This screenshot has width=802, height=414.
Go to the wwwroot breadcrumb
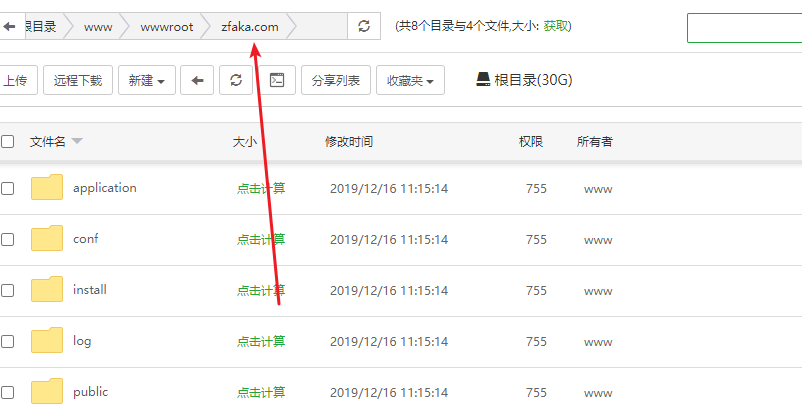pyautogui.click(x=167, y=27)
